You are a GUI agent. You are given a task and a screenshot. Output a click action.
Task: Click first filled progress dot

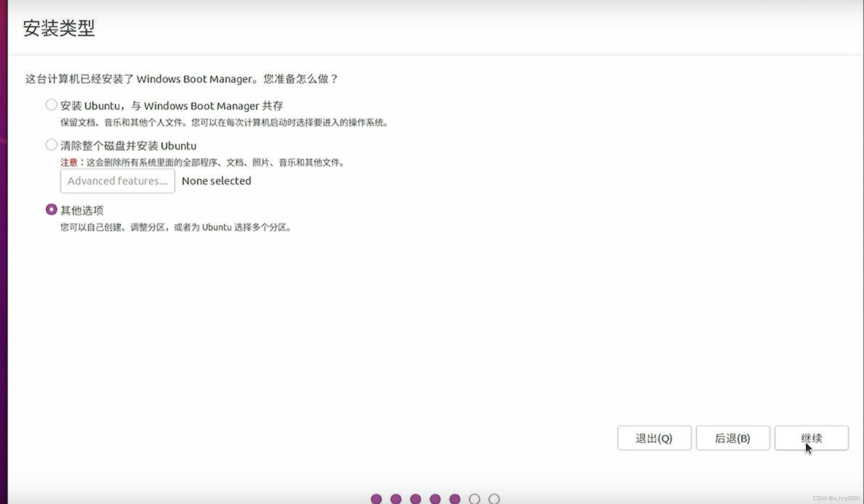pos(376,499)
